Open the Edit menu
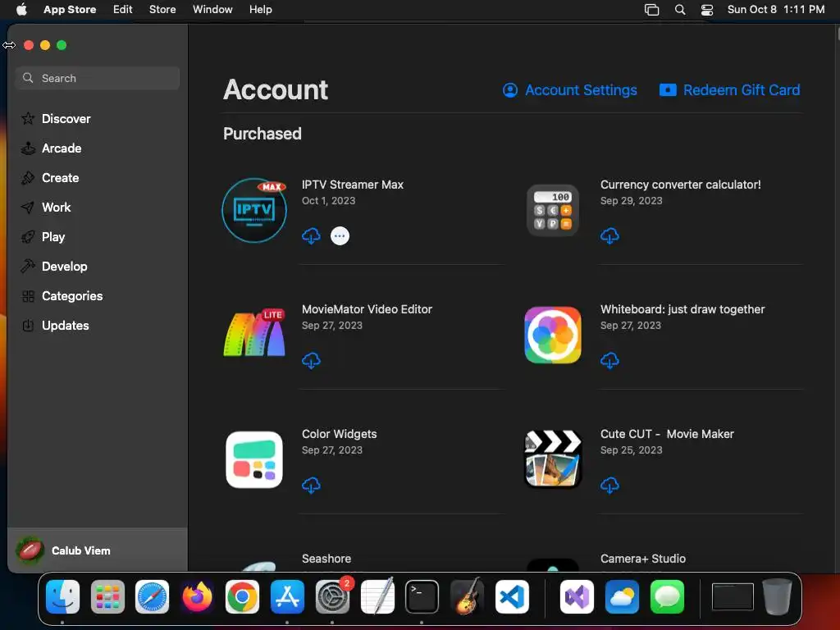This screenshot has width=840, height=630. (x=123, y=9)
